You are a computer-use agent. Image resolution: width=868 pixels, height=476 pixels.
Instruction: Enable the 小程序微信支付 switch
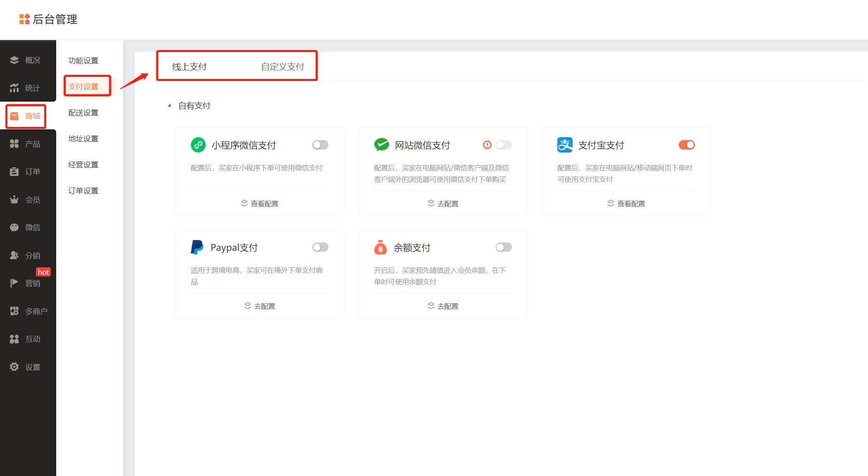[320, 145]
